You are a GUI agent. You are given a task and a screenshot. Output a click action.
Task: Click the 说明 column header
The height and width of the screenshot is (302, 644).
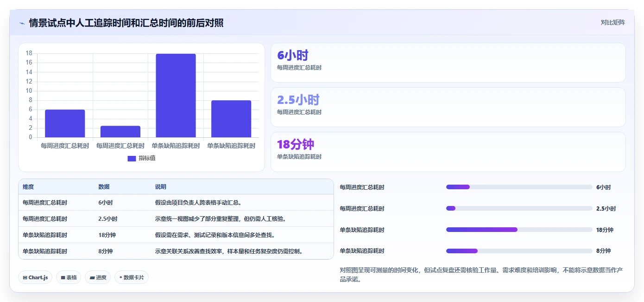tap(160, 187)
